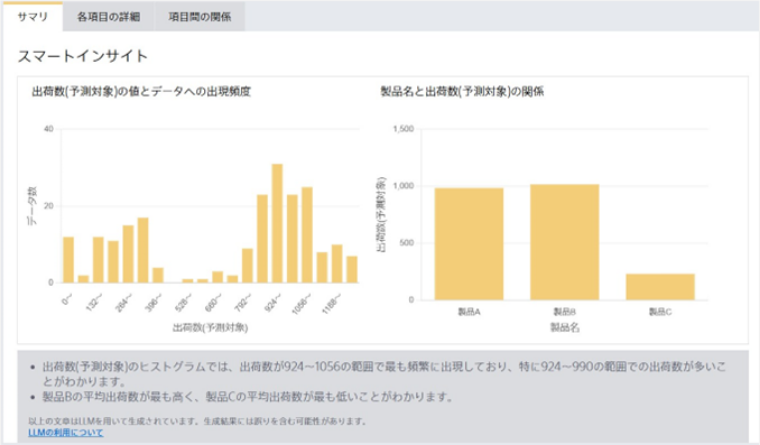Click the スマートインサイト heading

83,56
